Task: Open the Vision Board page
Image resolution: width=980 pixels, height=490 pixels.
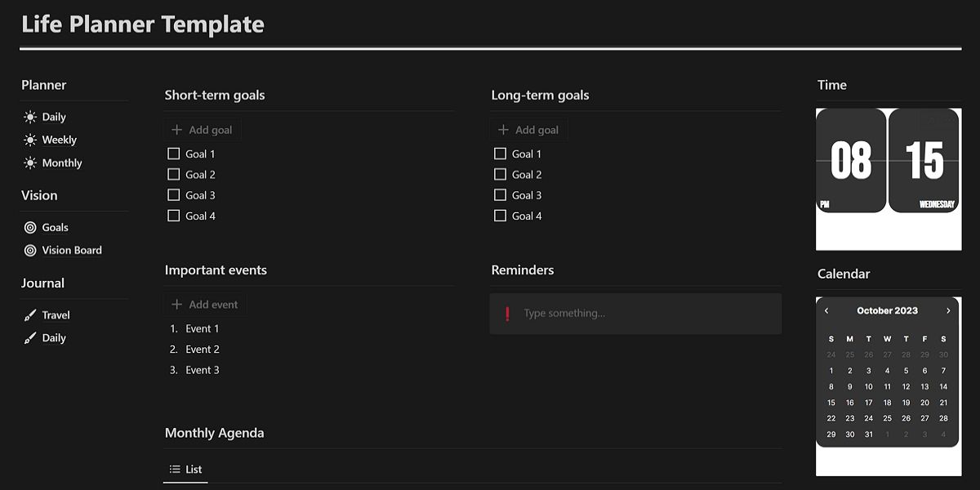Action: tap(72, 250)
